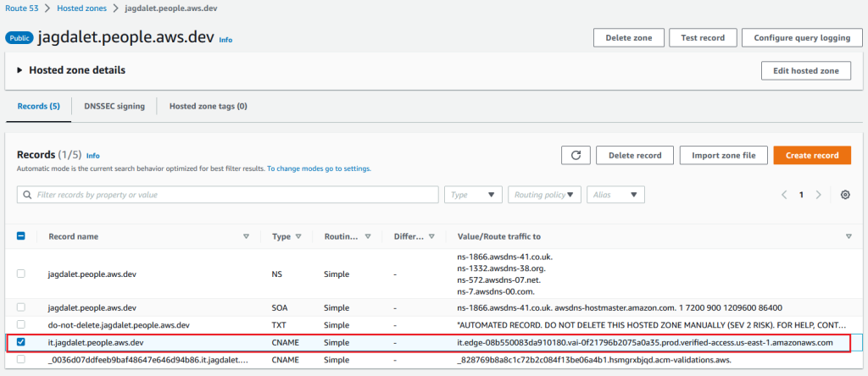Click the acm-validations.aws value text

(x=594, y=359)
